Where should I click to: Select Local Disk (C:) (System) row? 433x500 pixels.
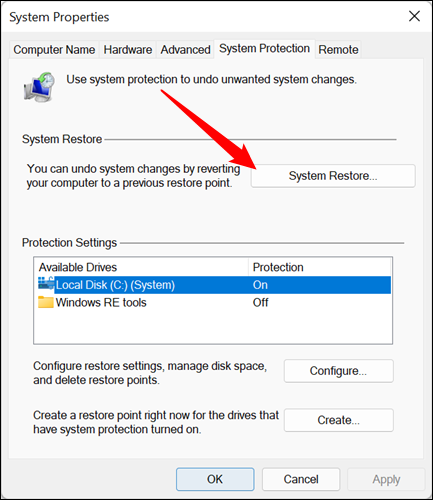(x=214, y=285)
